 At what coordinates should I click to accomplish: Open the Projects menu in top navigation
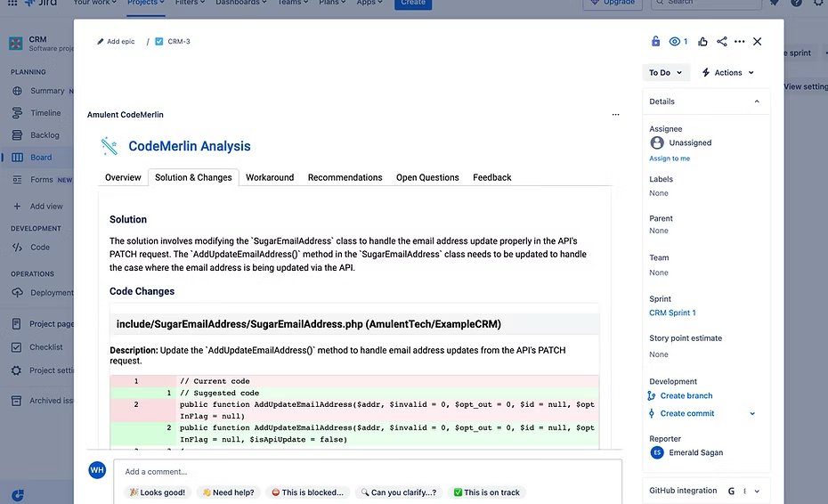146,3
